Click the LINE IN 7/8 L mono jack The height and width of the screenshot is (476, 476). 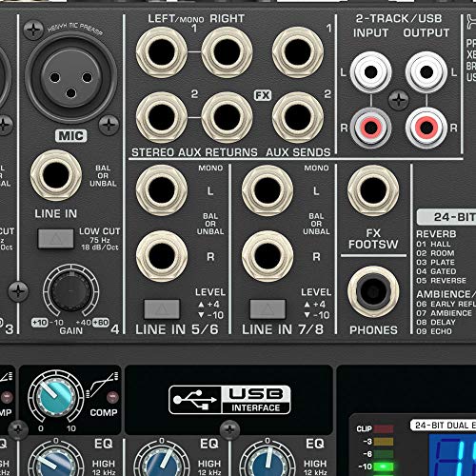(268, 190)
